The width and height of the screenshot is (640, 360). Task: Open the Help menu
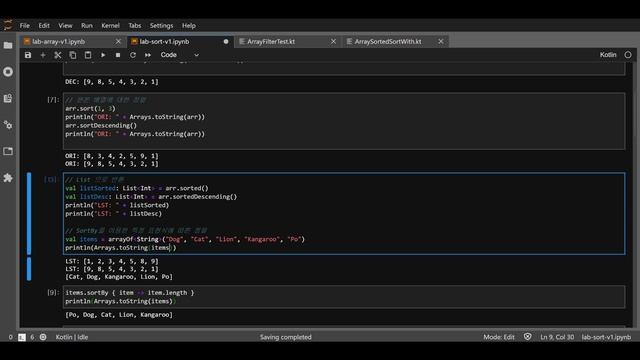[x=189, y=25]
